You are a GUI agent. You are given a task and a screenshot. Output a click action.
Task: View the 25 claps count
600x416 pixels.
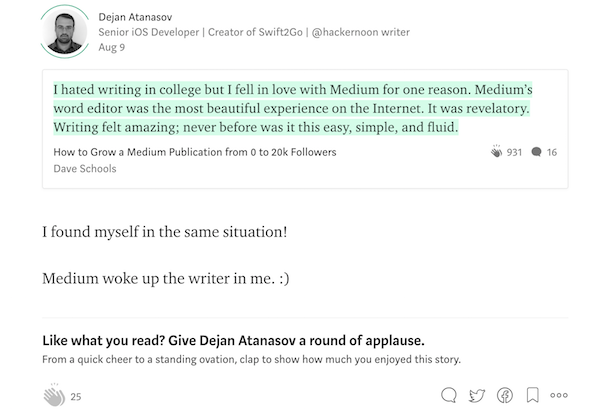coord(76,397)
